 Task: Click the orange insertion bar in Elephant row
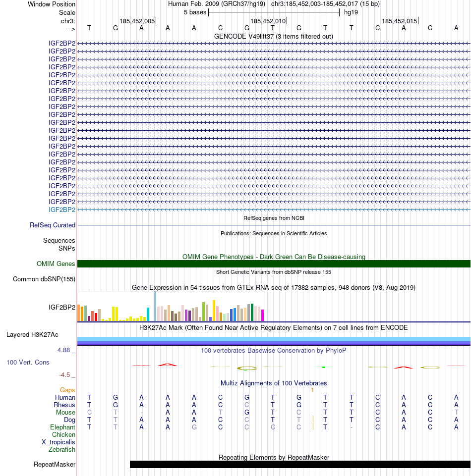click(313, 427)
